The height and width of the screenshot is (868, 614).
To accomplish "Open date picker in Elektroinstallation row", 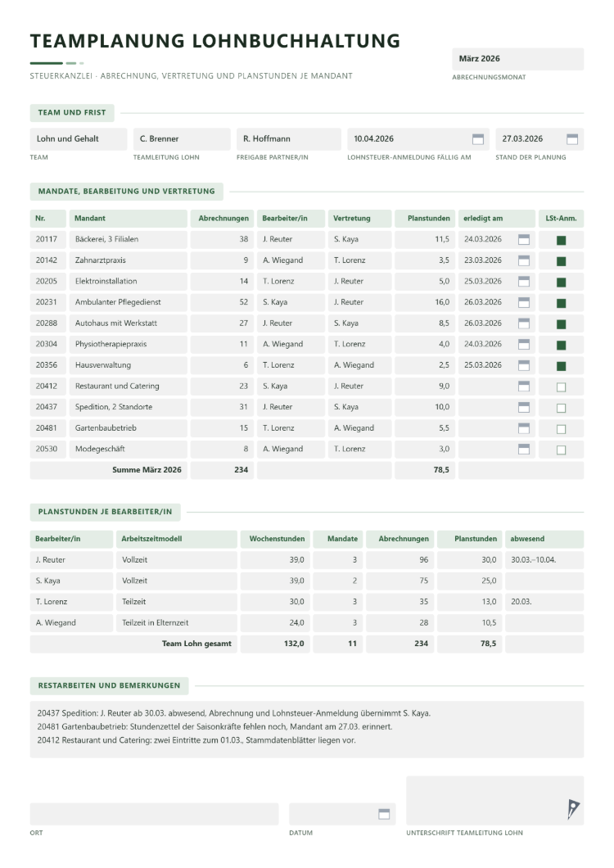I will point(524,281).
